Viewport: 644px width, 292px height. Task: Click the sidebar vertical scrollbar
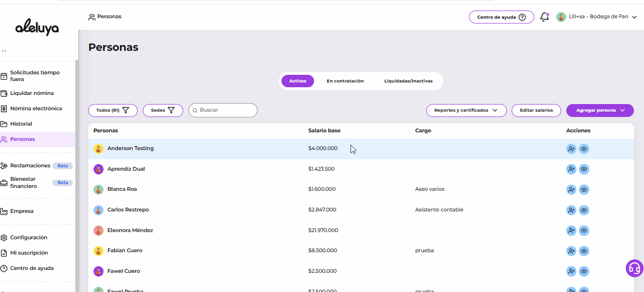[77, 173]
